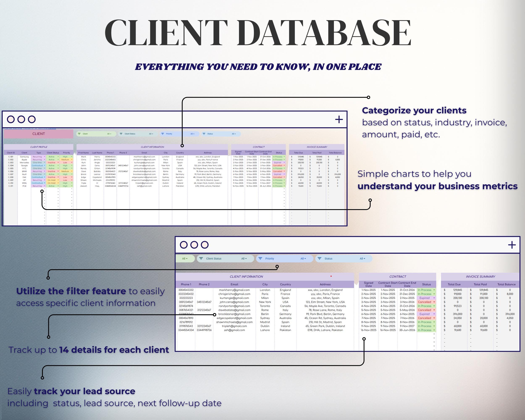Open the Client Status All dropdown in the lower window

[x=244, y=259]
